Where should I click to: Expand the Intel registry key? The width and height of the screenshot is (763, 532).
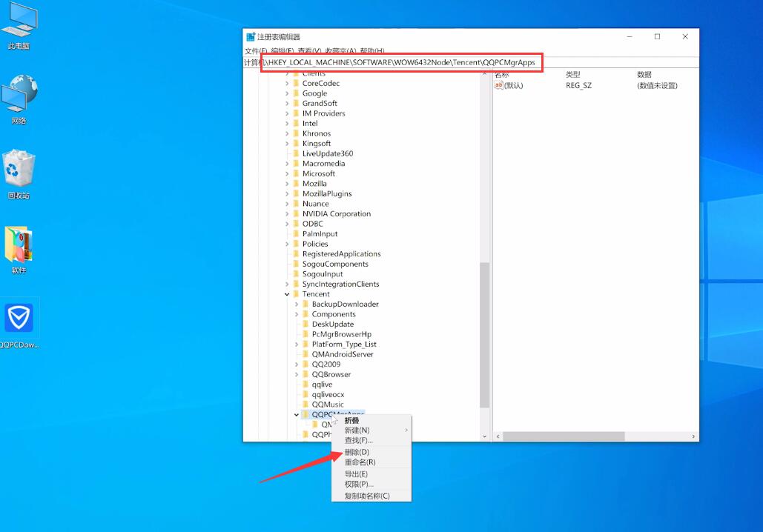coord(287,124)
